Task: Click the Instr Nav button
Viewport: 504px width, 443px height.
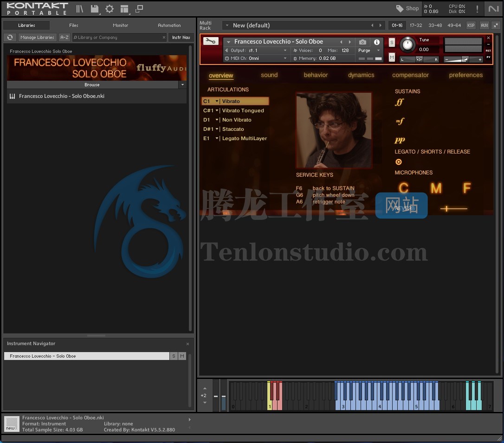Action: tap(181, 37)
